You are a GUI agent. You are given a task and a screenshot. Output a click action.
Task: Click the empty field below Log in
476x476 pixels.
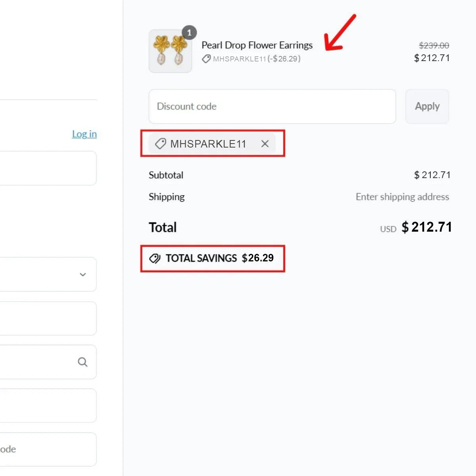point(48,168)
